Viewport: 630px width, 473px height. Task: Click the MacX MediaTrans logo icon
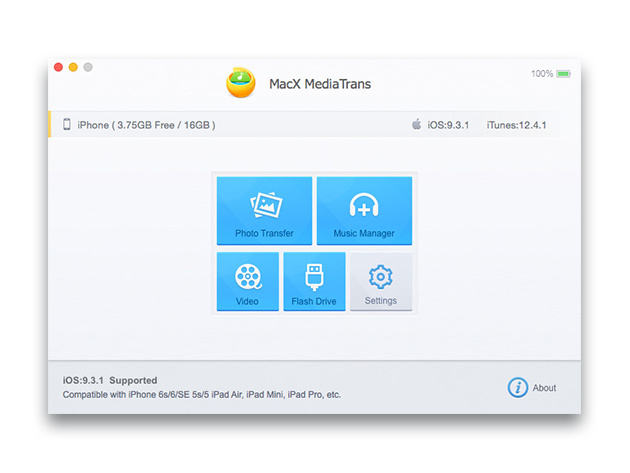[241, 82]
